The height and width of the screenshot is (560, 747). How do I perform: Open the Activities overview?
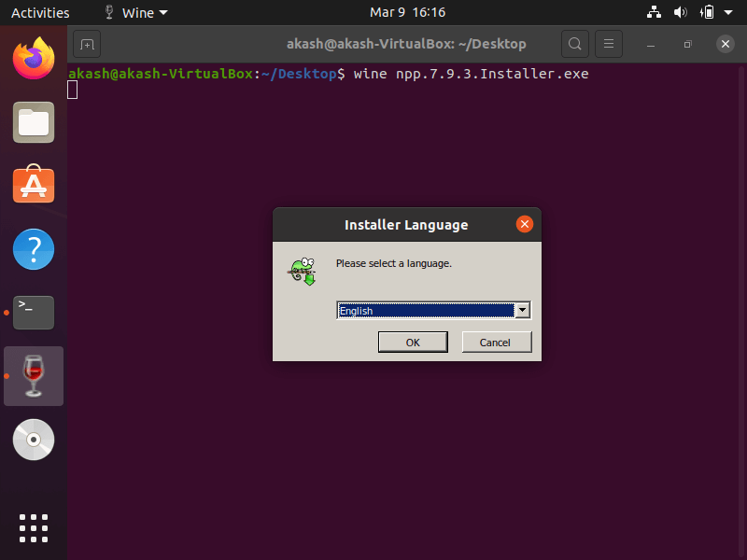pyautogui.click(x=40, y=12)
